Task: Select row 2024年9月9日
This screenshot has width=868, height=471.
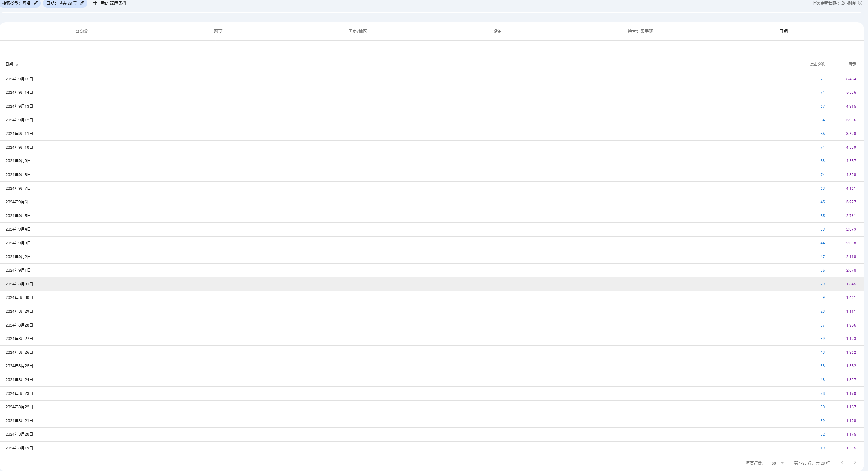Action: click(x=432, y=161)
